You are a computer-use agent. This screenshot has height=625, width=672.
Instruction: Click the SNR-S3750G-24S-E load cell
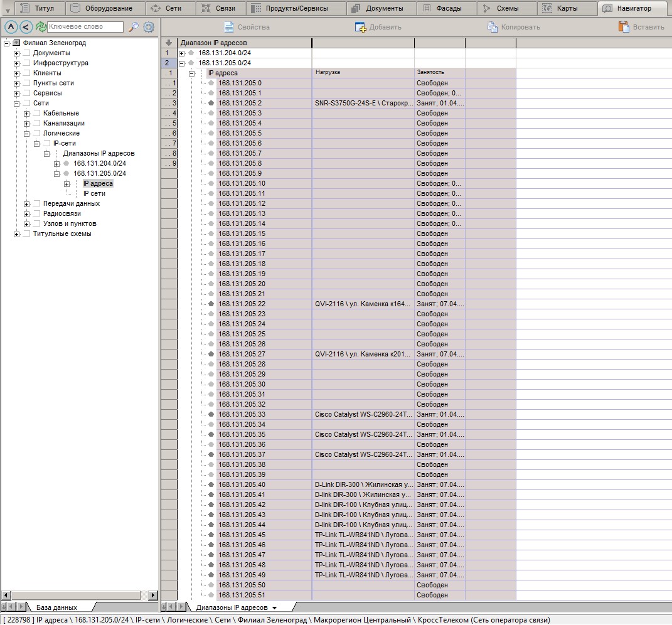click(x=363, y=104)
